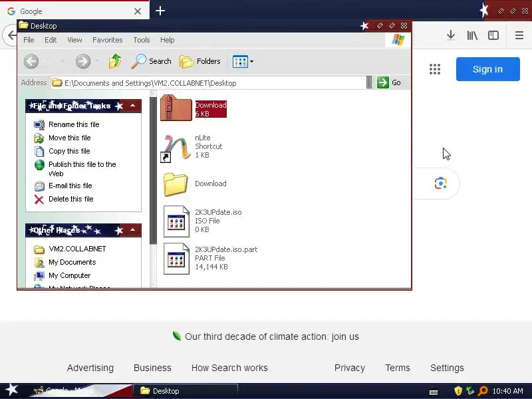Open climate action join us link
The height and width of the screenshot is (399, 532).
pyautogui.click(x=272, y=336)
